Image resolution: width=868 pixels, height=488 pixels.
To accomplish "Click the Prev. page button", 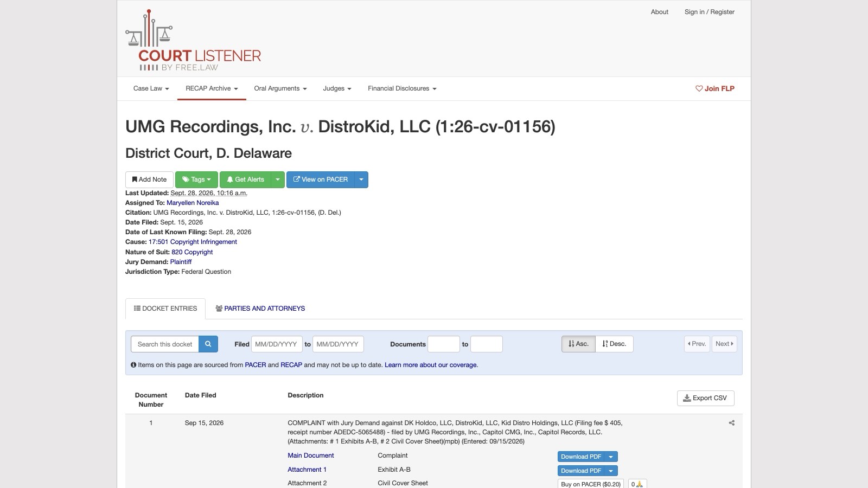I will coord(697,344).
